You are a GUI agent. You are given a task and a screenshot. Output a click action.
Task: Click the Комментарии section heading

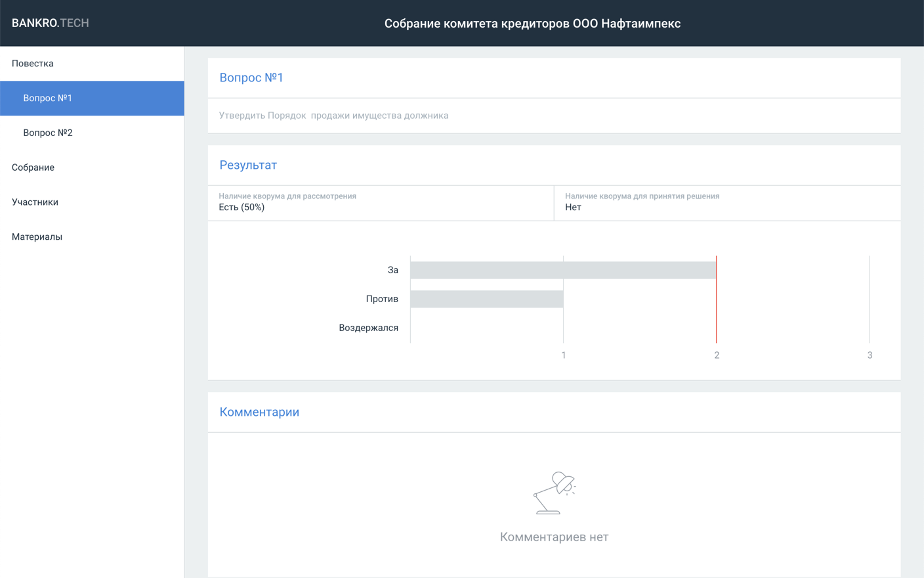tap(259, 412)
